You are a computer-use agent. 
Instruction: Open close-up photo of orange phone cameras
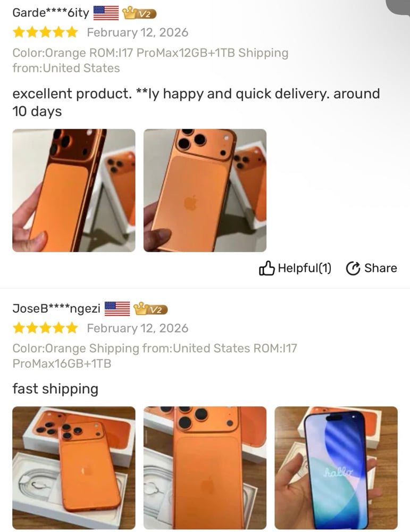coord(205,468)
